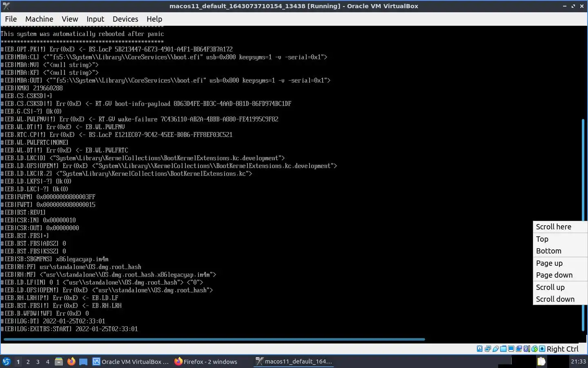Click the virtualization CPU status icon

(x=527, y=349)
